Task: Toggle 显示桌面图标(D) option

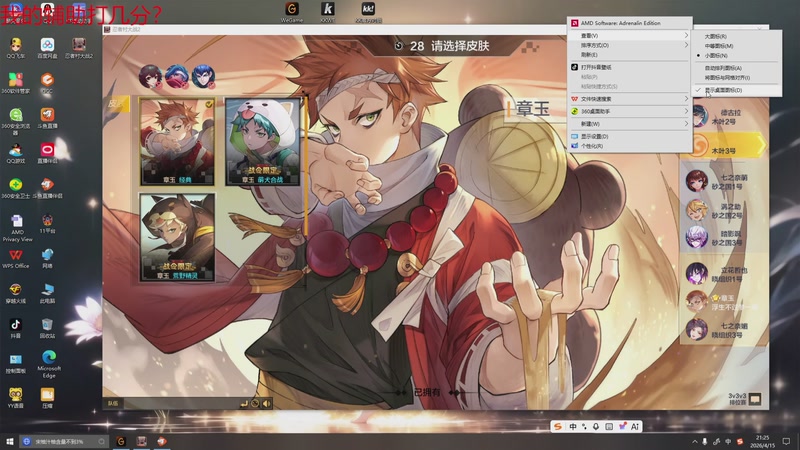Action: (736, 90)
